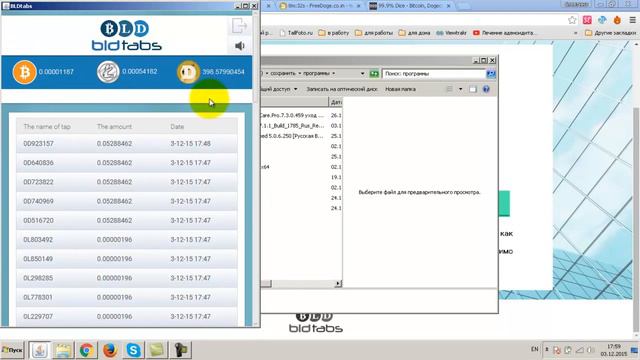
Task: Select the row 0L803492
Action: click(127, 240)
